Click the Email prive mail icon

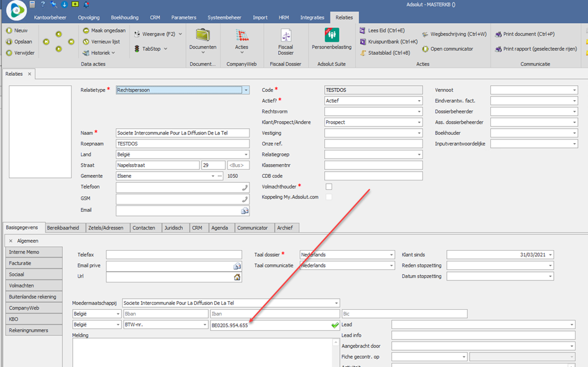click(x=237, y=266)
